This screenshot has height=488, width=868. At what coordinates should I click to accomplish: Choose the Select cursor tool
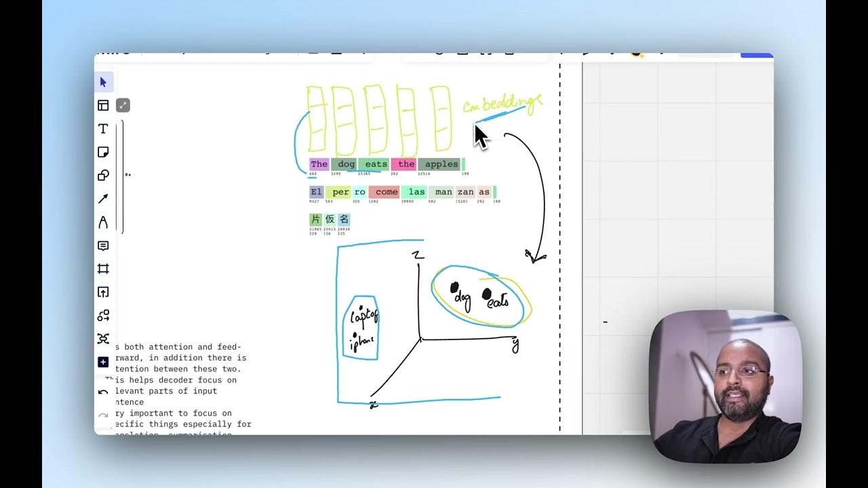click(x=103, y=83)
